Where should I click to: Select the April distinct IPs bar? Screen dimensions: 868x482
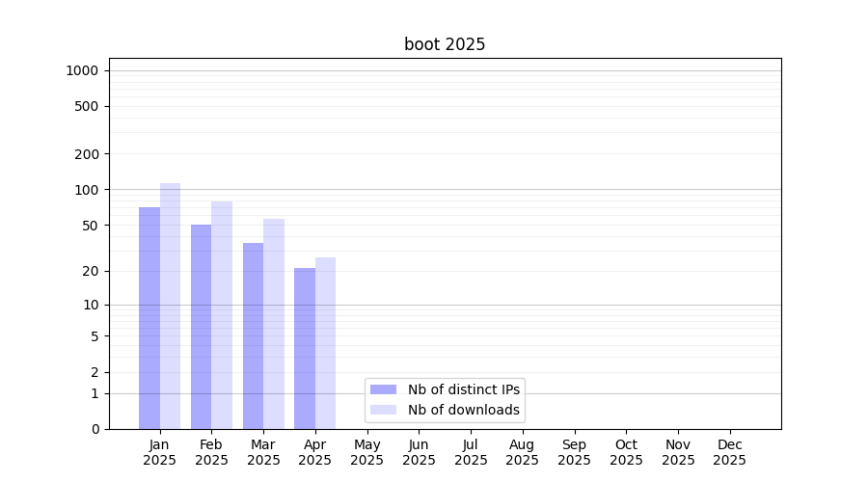[x=305, y=348]
